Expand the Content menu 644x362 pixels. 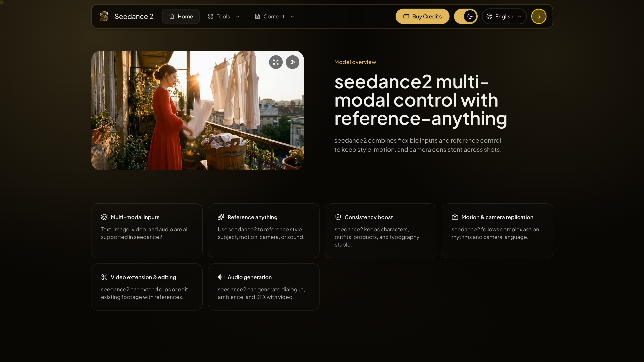274,16
